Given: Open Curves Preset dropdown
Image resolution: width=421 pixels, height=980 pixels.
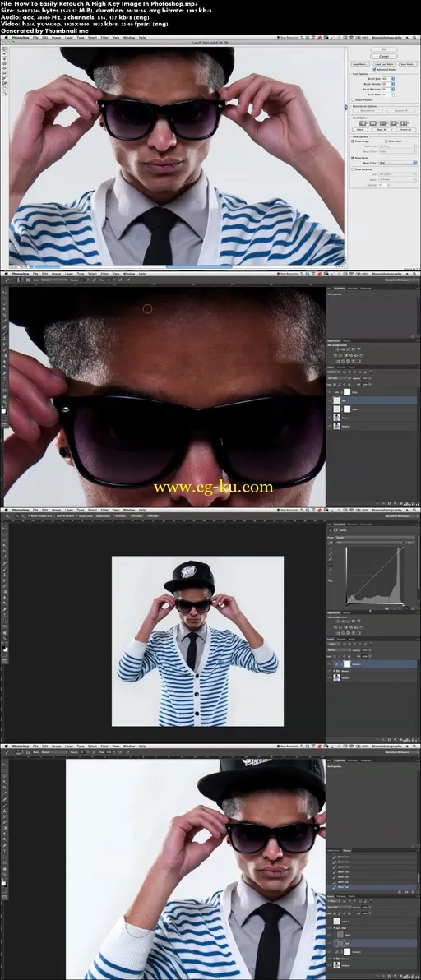Looking at the screenshot, I should [376, 538].
